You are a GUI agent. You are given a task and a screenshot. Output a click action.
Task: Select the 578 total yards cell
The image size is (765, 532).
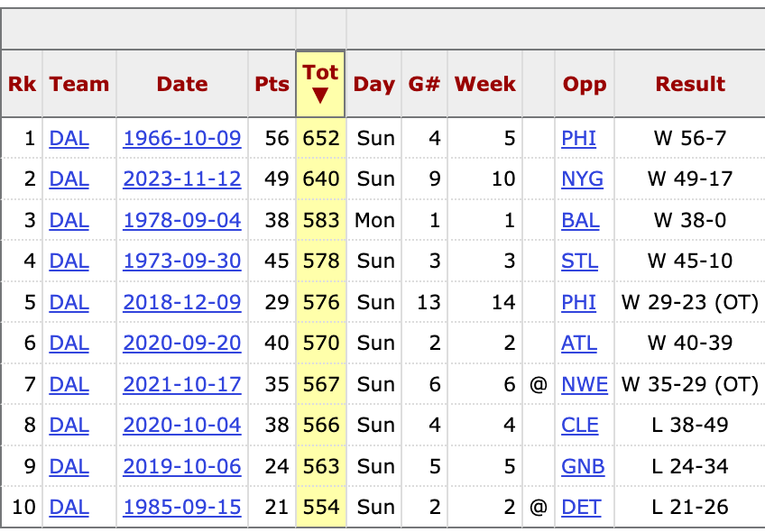[321, 261]
